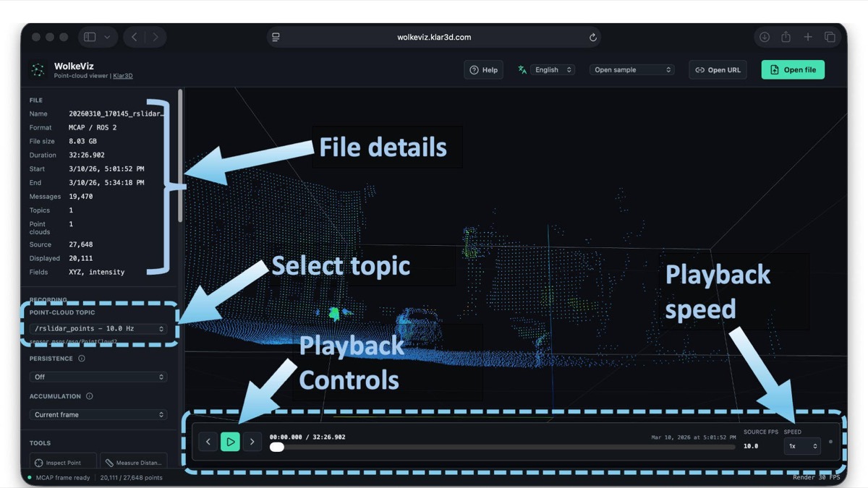Screen dimensions: 868x488
Task: Follow the Klar3D link
Action: 123,76
